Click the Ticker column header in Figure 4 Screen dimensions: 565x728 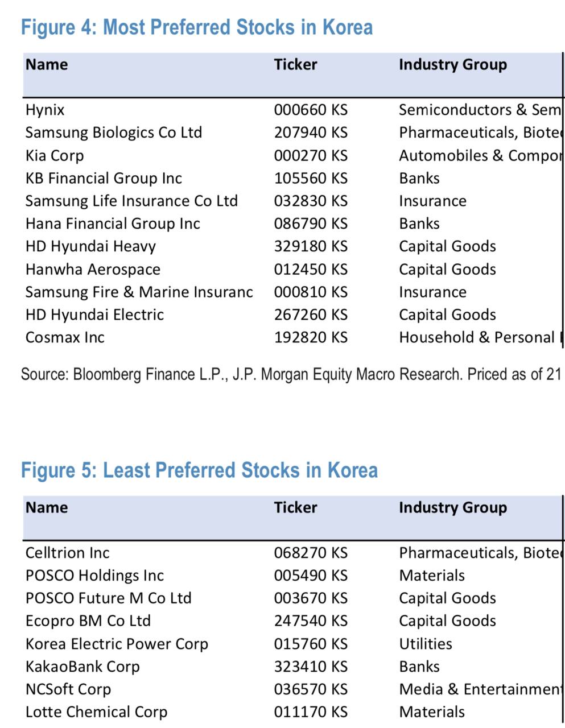pyautogui.click(x=295, y=64)
